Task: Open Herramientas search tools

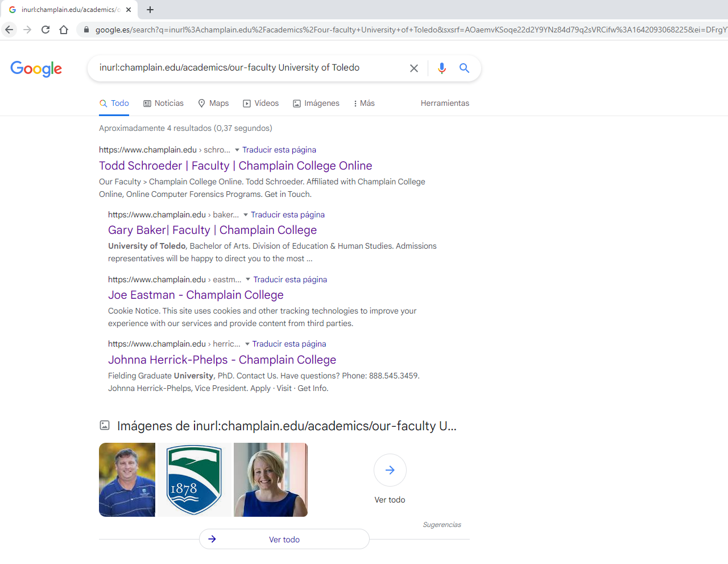Action: click(445, 103)
